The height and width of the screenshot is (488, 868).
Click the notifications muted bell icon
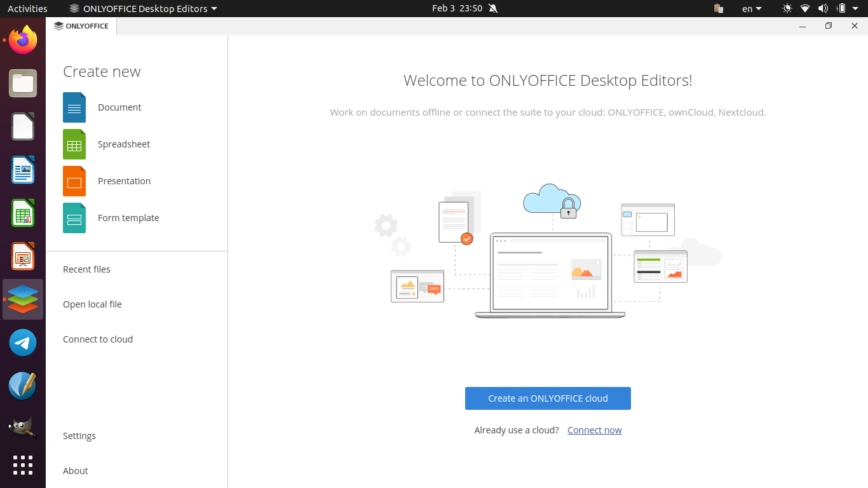(x=494, y=8)
